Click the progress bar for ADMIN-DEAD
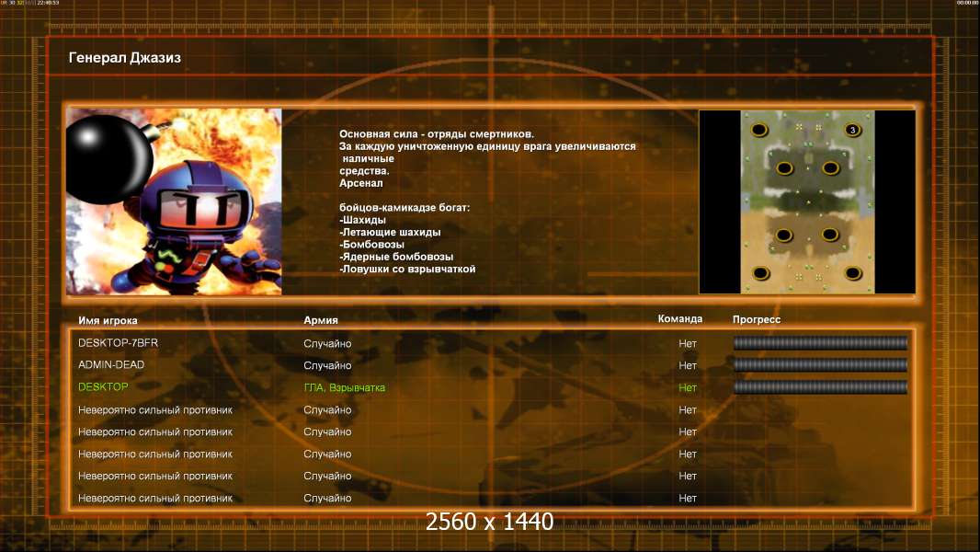The image size is (980, 552). 820,365
